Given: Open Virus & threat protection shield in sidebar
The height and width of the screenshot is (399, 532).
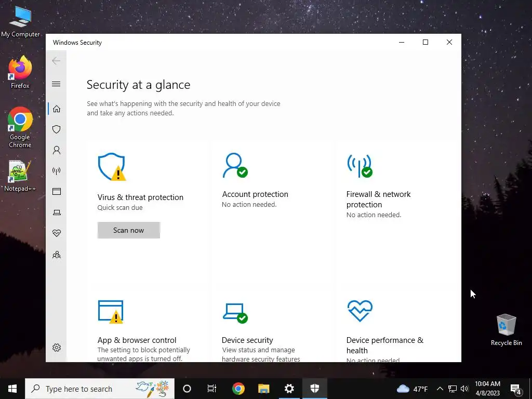Looking at the screenshot, I should (56, 129).
